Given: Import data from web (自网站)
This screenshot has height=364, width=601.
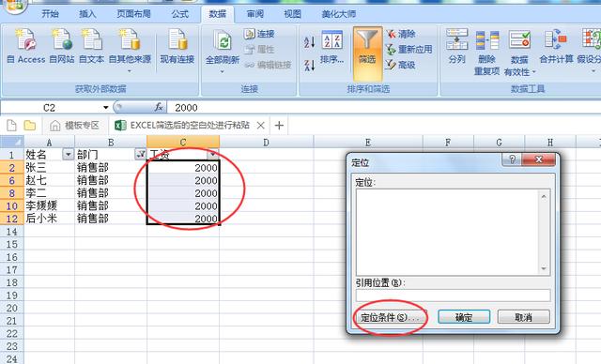Looking at the screenshot, I should tap(62, 46).
